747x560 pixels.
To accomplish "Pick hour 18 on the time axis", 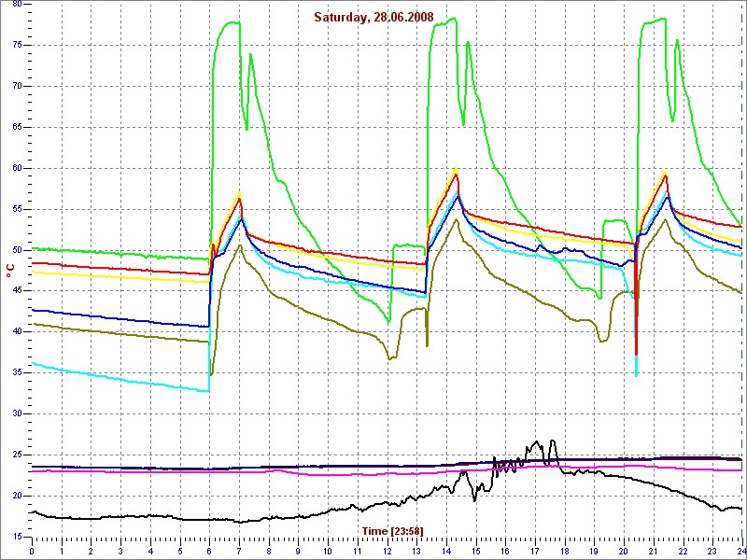I will click(565, 551).
